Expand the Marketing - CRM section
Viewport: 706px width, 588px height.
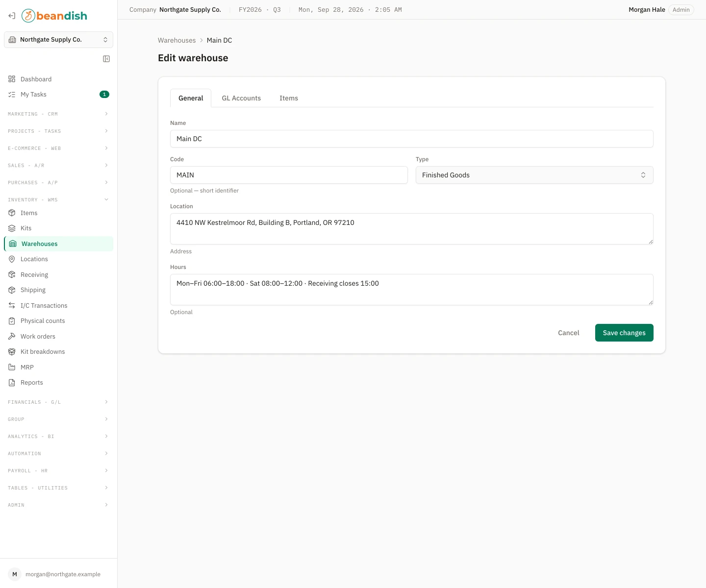tap(59, 114)
